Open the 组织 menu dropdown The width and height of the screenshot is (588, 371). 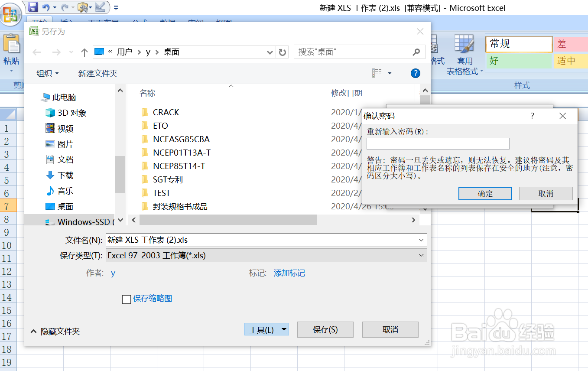pos(46,73)
